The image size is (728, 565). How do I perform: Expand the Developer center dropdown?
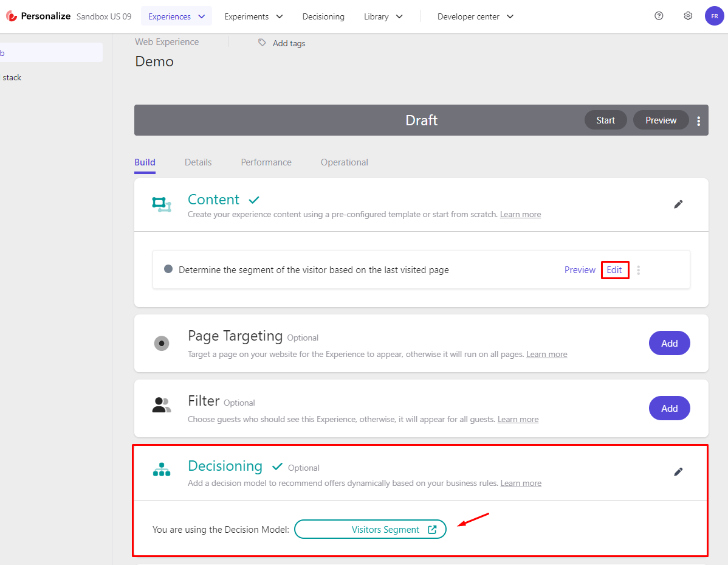click(x=475, y=16)
